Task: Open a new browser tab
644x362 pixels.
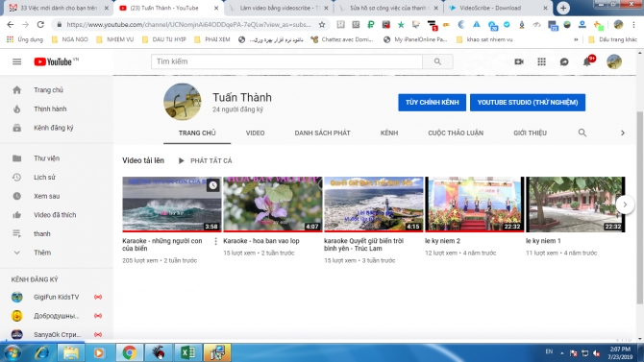Action: click(x=563, y=8)
